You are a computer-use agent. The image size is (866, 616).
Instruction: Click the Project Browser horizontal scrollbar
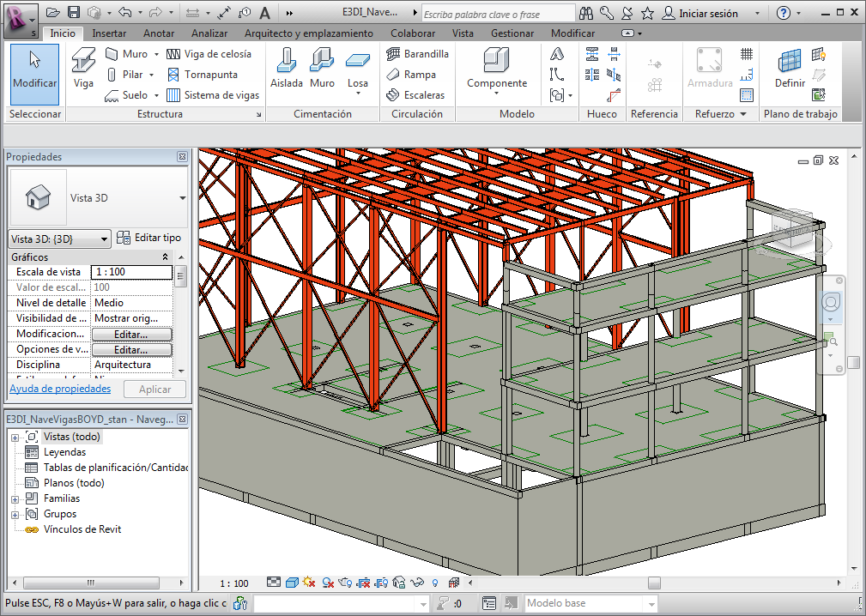[x=90, y=583]
